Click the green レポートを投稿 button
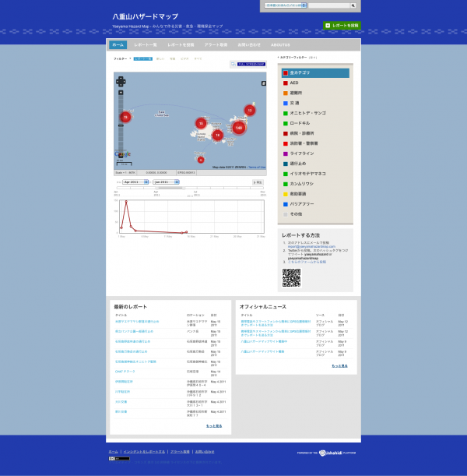Image resolution: width=467 pixels, height=476 pixels. 342,26
